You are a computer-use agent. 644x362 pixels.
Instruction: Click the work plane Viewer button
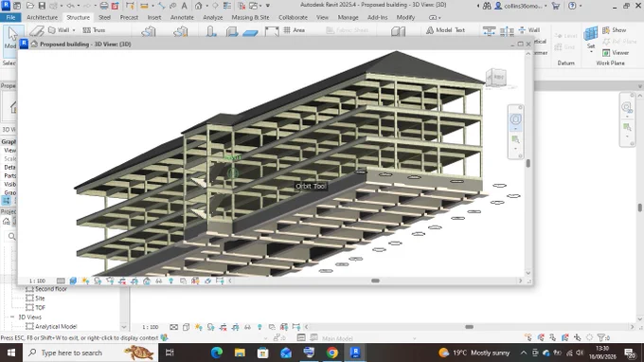[x=616, y=53]
